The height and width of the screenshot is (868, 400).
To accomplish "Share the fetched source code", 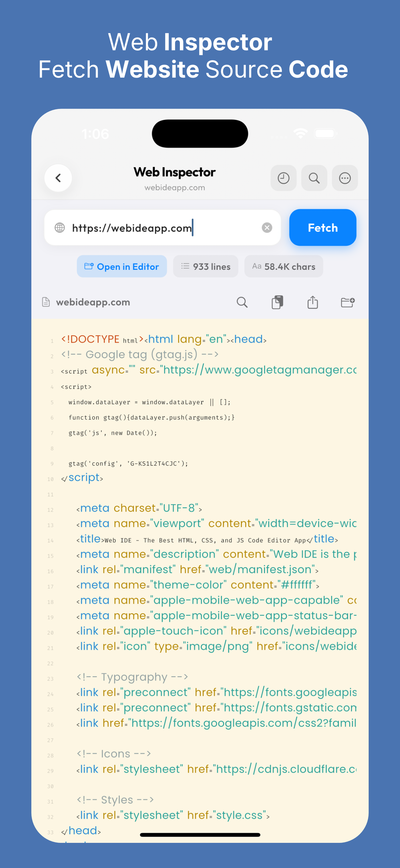I will pos(313,302).
